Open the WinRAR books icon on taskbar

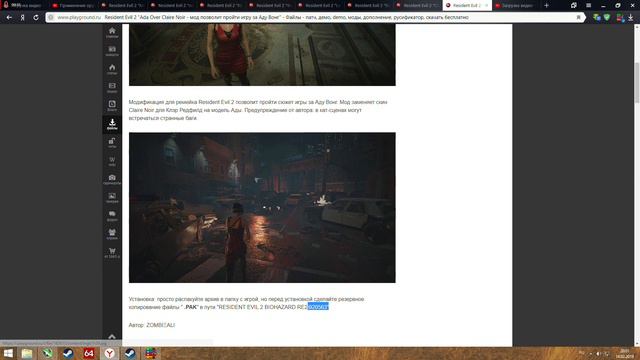pyautogui.click(x=151, y=353)
